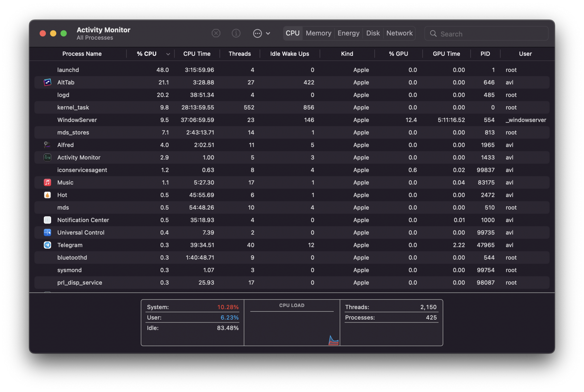The width and height of the screenshot is (584, 392).
Task: Click the AltTab app icon
Action: click(47, 82)
